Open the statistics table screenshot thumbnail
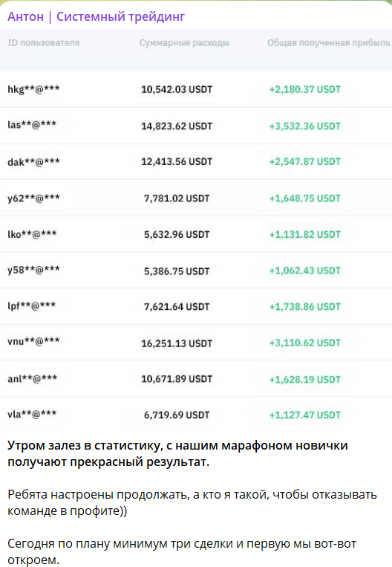 click(x=196, y=230)
